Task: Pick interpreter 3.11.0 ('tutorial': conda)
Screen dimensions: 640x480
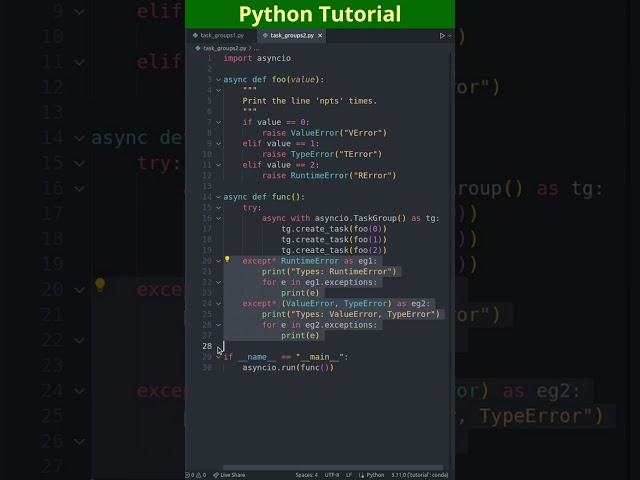Action: 420,475
